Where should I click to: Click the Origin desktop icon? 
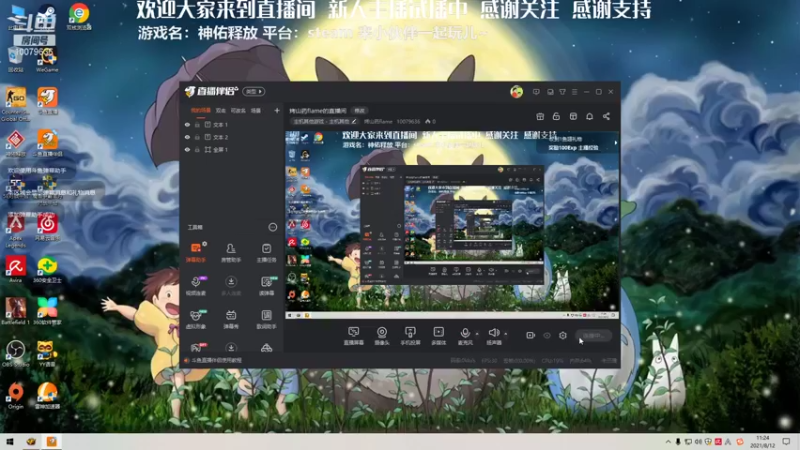tap(15, 396)
